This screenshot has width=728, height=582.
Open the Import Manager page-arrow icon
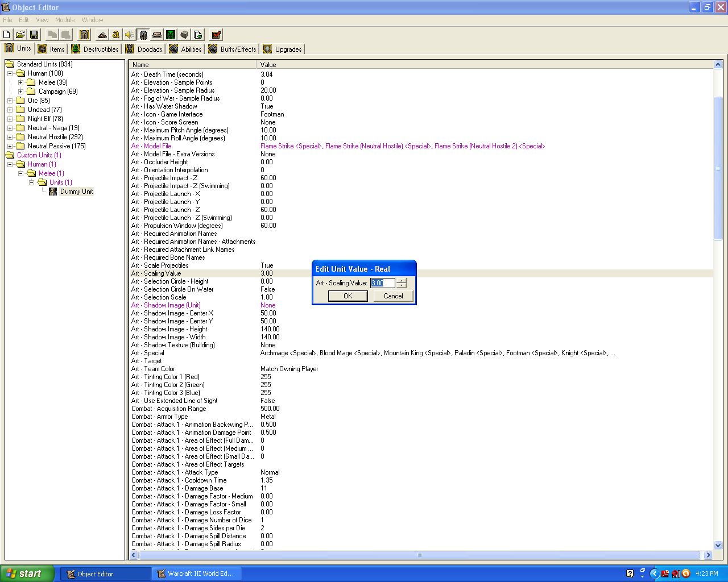[x=197, y=35]
